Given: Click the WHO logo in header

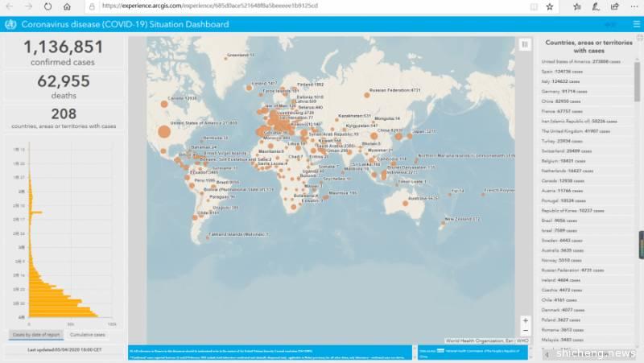Looking at the screenshot, I should coord(10,24).
